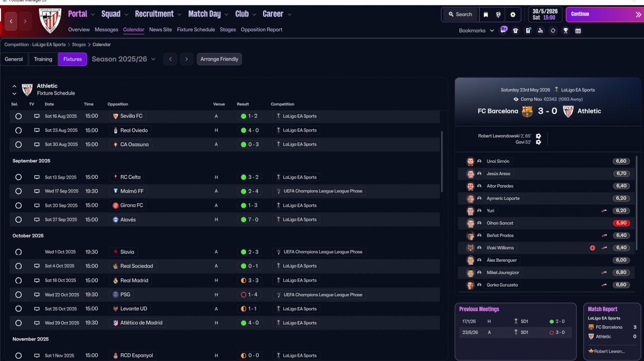Image resolution: width=644 pixels, height=361 pixels.
Task: Open the Season 2025/26 selector dropdown
Action: click(124, 59)
